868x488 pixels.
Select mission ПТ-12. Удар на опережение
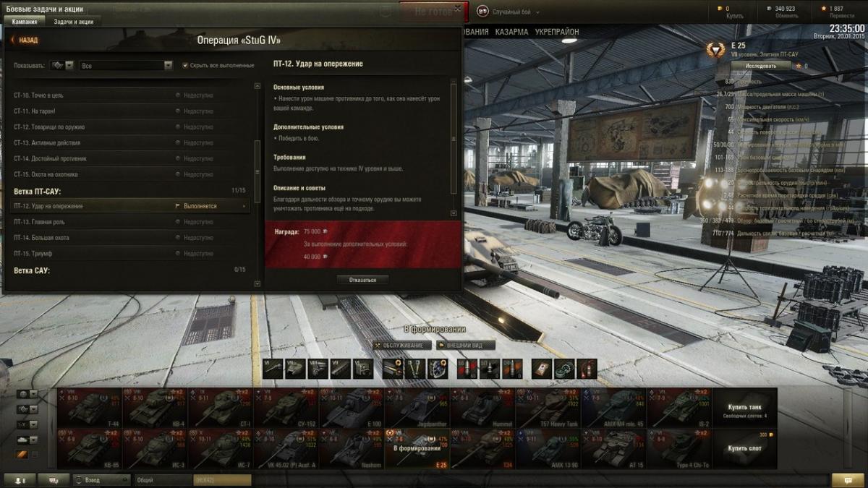tap(131, 206)
